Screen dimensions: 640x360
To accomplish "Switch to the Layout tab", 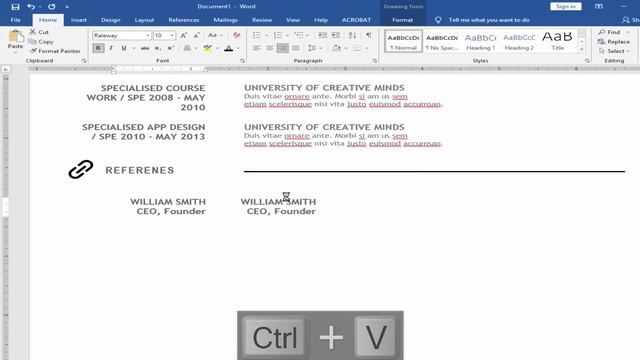I will pyautogui.click(x=144, y=20).
